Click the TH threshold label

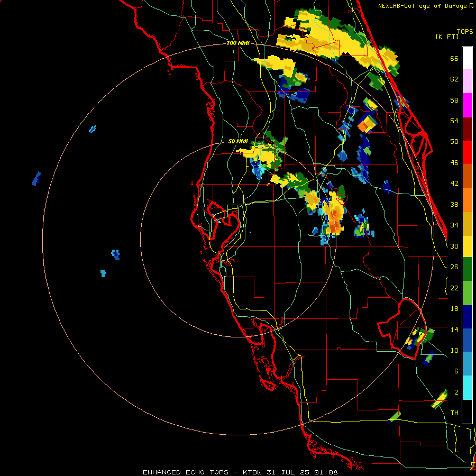pyautogui.click(x=454, y=413)
